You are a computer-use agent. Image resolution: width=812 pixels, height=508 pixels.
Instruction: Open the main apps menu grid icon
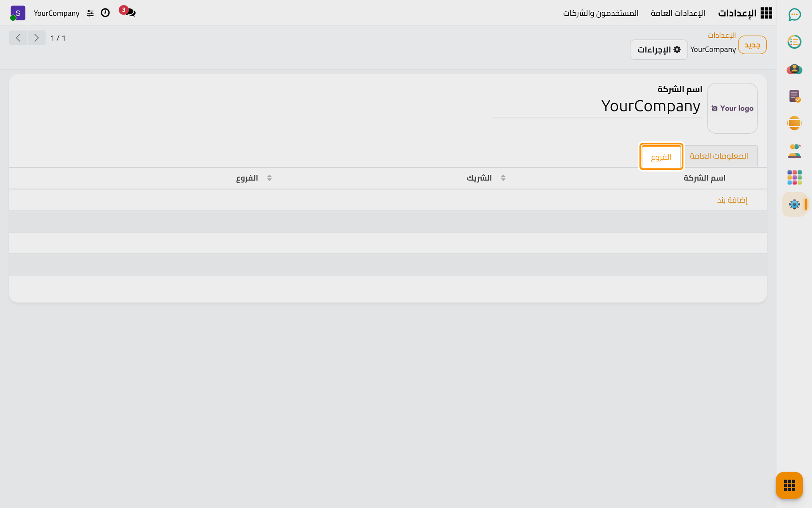pyautogui.click(x=766, y=13)
